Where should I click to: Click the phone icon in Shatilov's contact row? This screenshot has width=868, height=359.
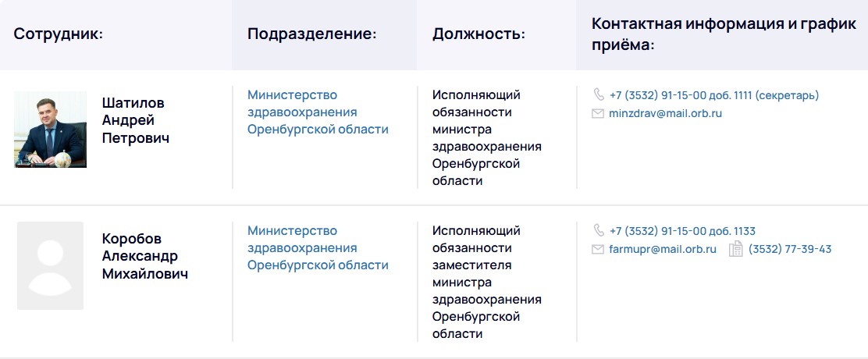[x=599, y=95]
